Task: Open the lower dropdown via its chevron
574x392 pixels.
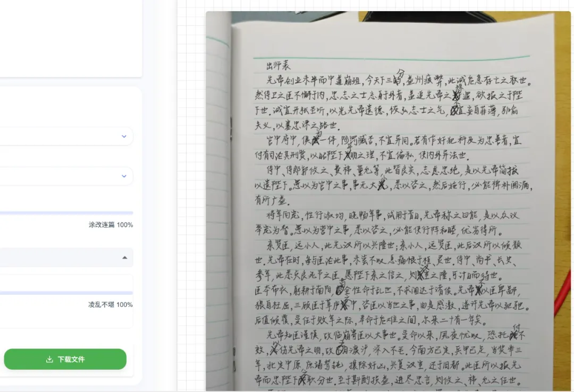Action: click(124, 176)
